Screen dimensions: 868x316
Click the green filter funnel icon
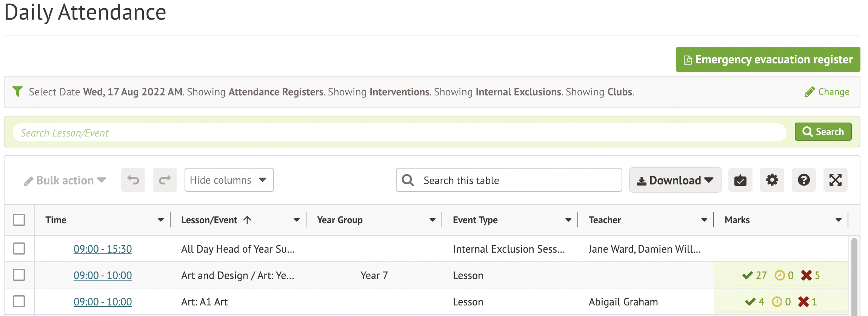tap(17, 92)
